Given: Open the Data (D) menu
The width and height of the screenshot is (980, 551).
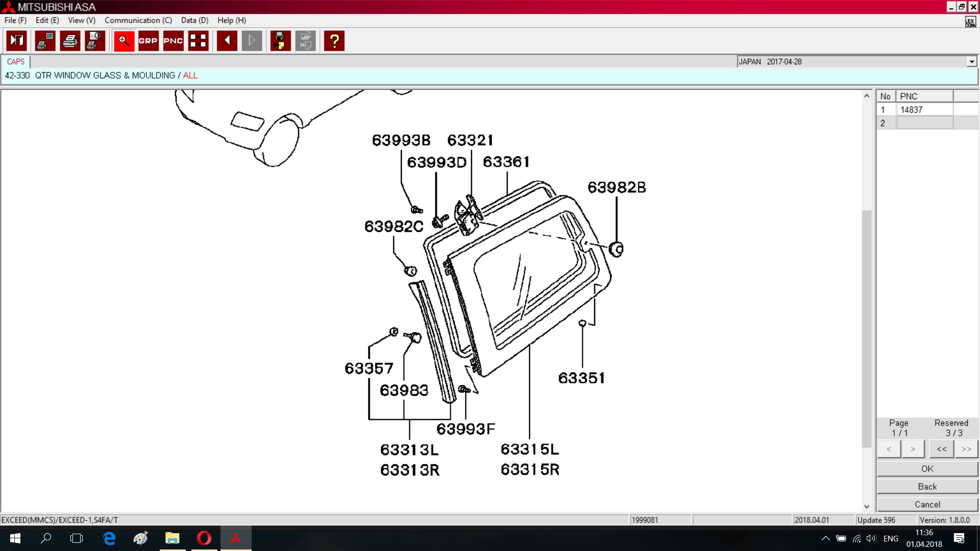Looking at the screenshot, I should tap(194, 20).
